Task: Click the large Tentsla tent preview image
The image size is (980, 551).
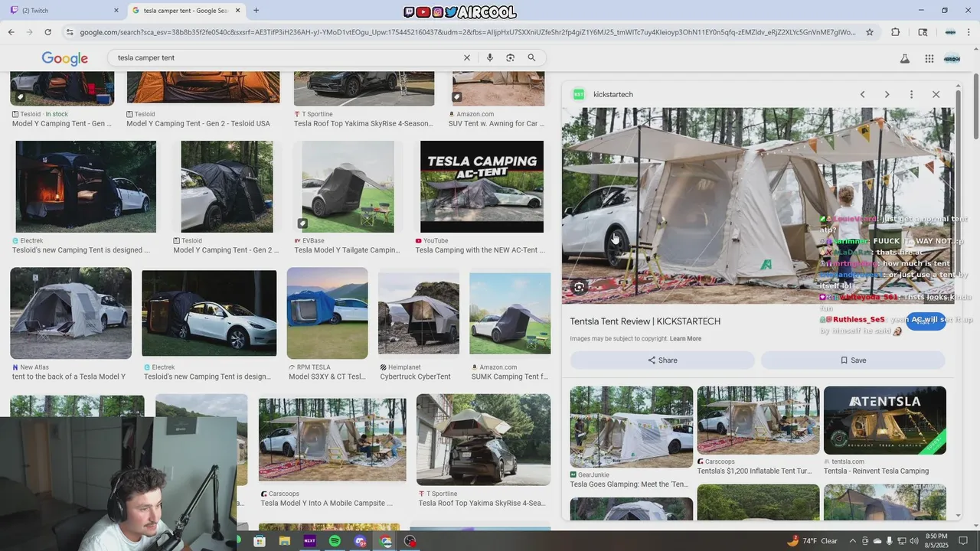Action: click(758, 206)
